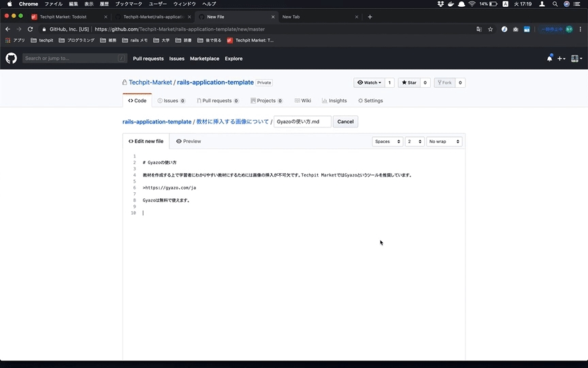Screen dimensions: 588x368
Task: Bookmark this page using the star icon
Action: (490, 29)
